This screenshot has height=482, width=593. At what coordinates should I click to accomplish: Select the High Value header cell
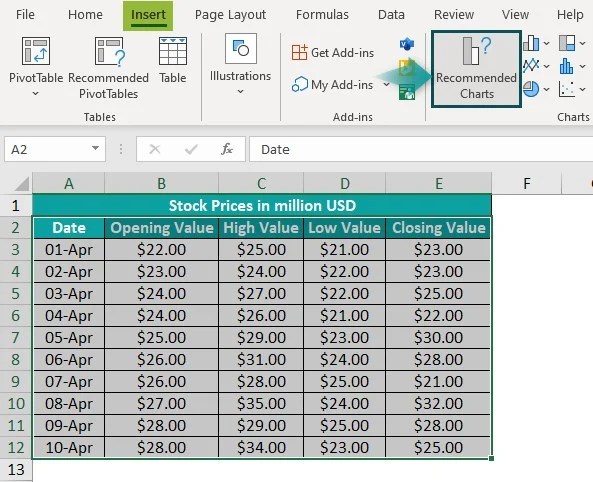tap(261, 228)
